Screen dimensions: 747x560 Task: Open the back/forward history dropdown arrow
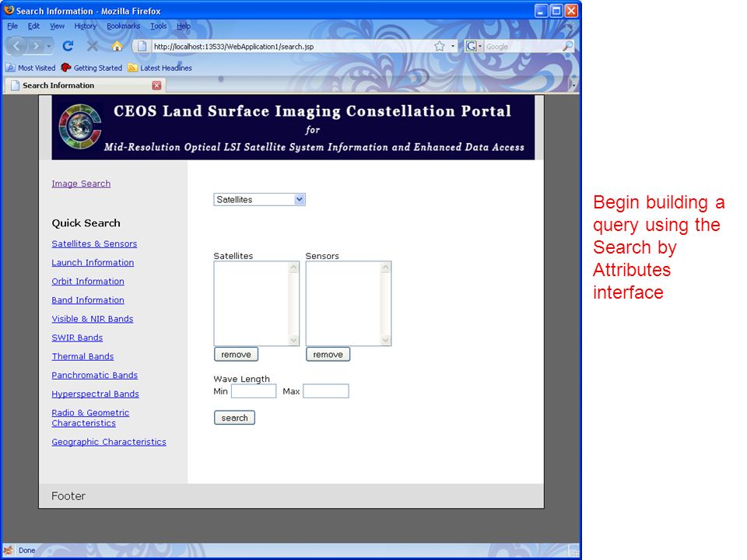click(48, 46)
